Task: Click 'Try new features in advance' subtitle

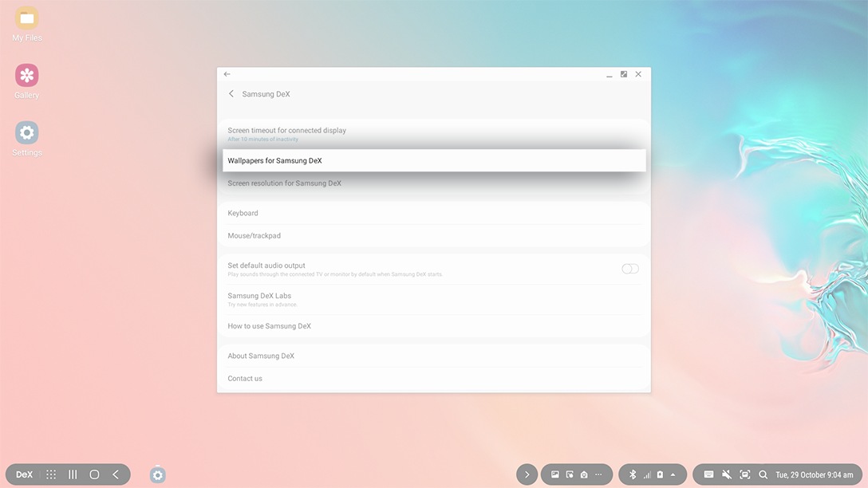Action: (262, 305)
